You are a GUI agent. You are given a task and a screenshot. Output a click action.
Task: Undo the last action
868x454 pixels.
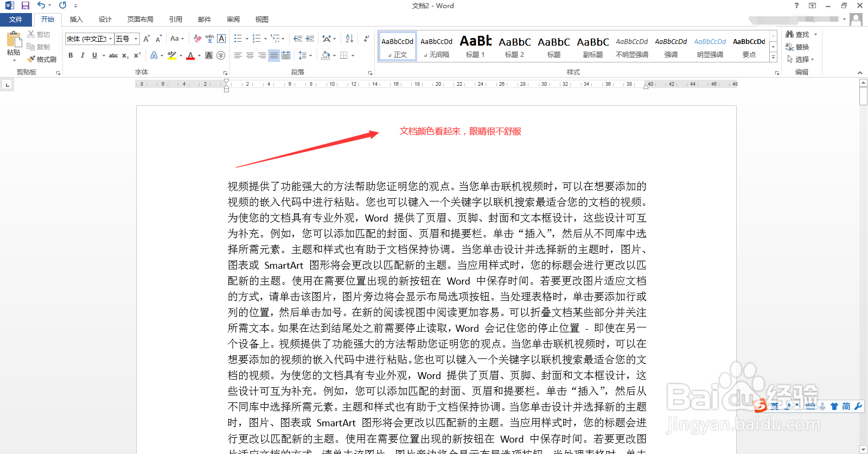[x=41, y=5]
